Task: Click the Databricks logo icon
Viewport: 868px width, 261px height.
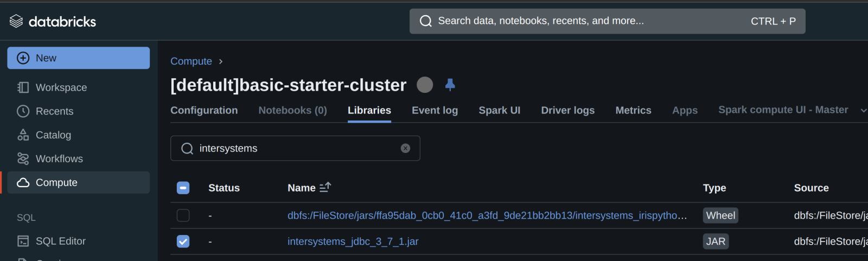Action: tap(16, 21)
